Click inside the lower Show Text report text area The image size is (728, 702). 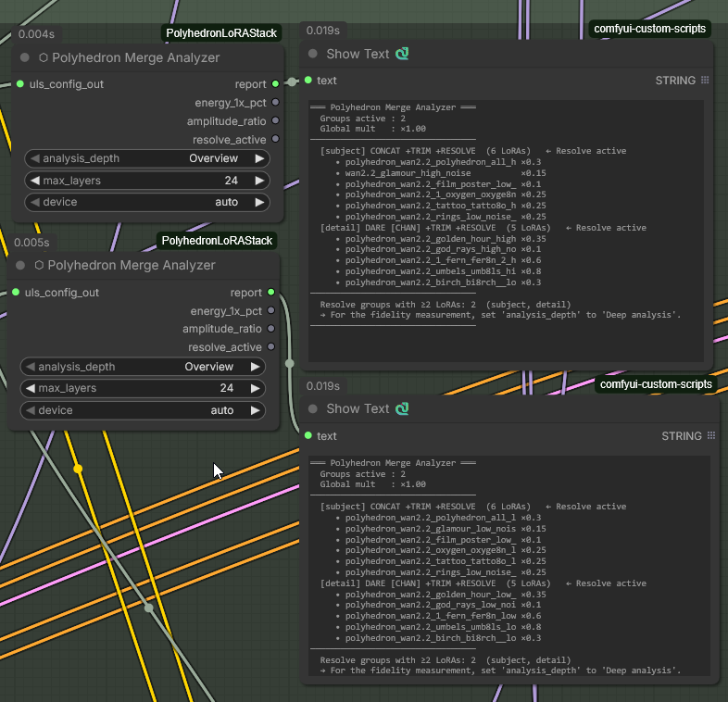coord(509,566)
